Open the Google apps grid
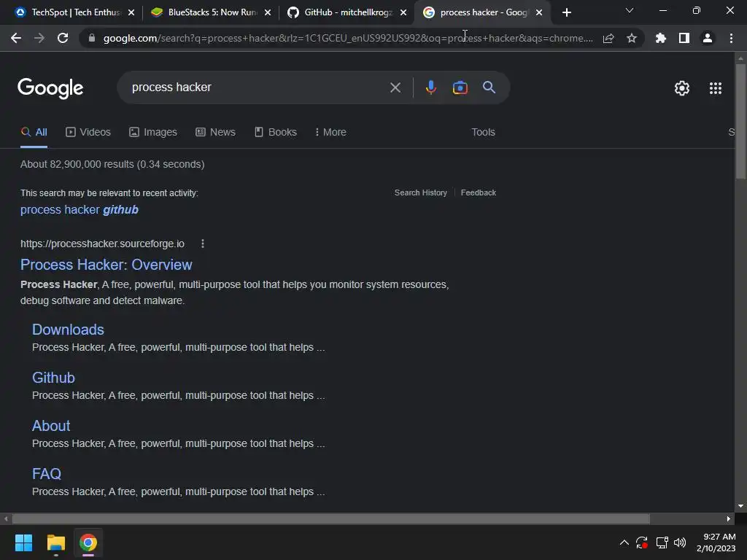Viewport: 747px width, 560px height. click(716, 88)
